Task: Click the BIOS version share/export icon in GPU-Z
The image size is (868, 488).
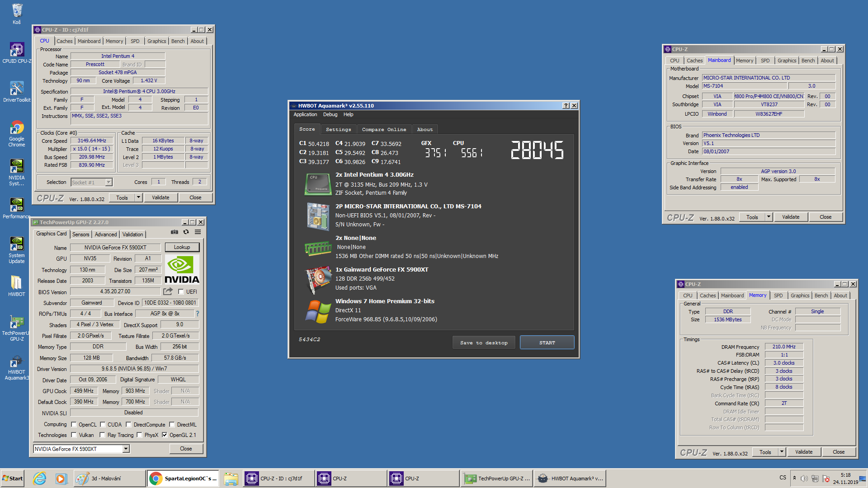Action: (x=168, y=291)
